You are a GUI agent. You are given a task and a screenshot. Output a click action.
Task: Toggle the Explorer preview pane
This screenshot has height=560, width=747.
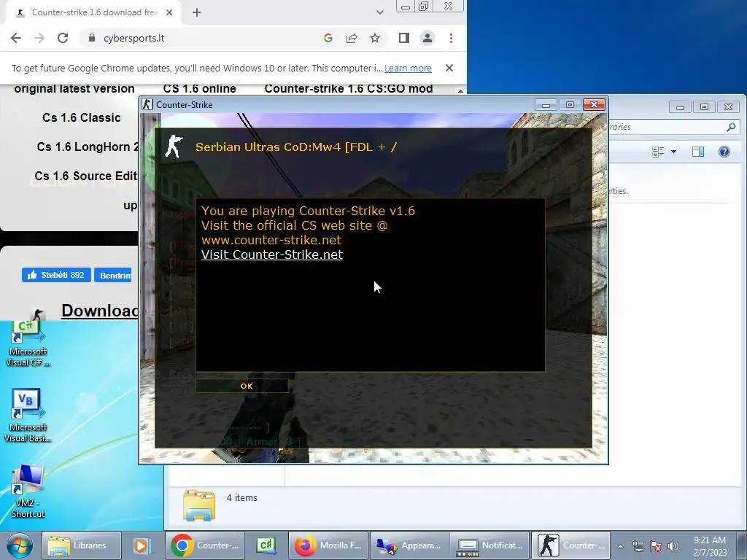pos(698,152)
